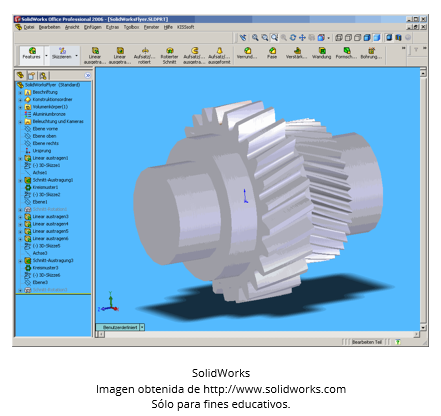Select Kreismuster1 in the feature tree

tap(45, 187)
